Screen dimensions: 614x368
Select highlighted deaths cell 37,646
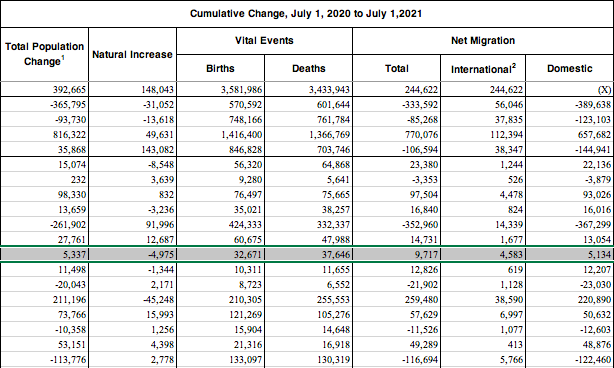(309, 254)
